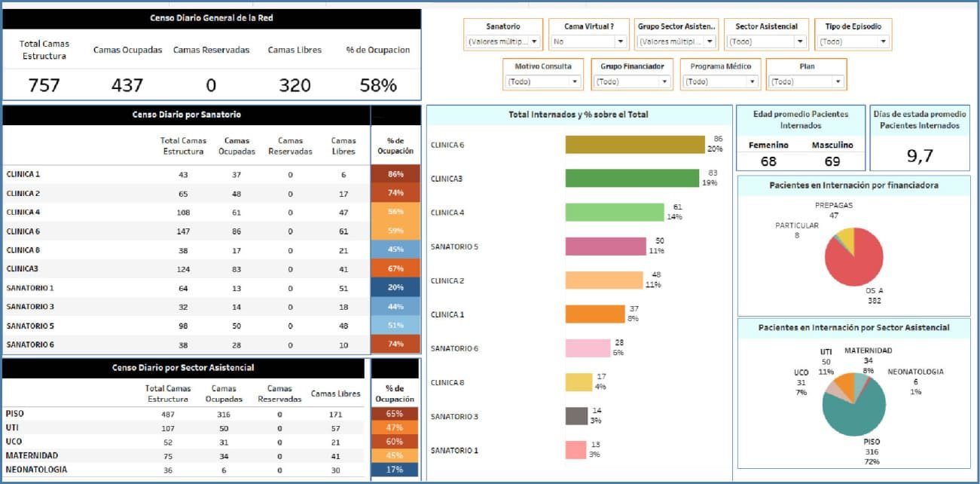The image size is (980, 484).
Task: Select the UTI row in Sector Asistencial table
Action: click(75, 427)
